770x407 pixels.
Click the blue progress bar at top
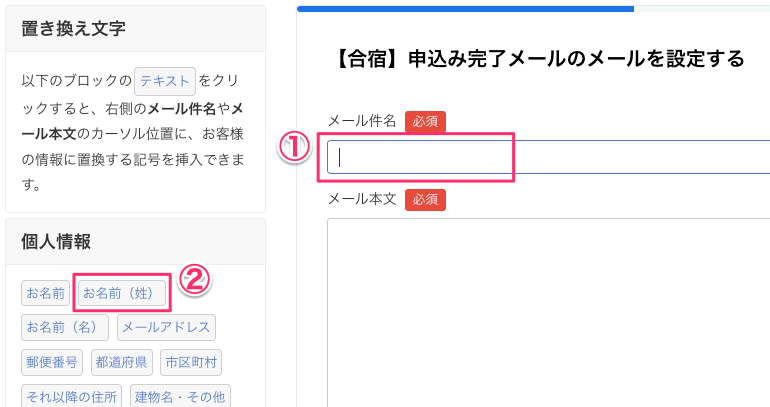[x=465, y=9]
